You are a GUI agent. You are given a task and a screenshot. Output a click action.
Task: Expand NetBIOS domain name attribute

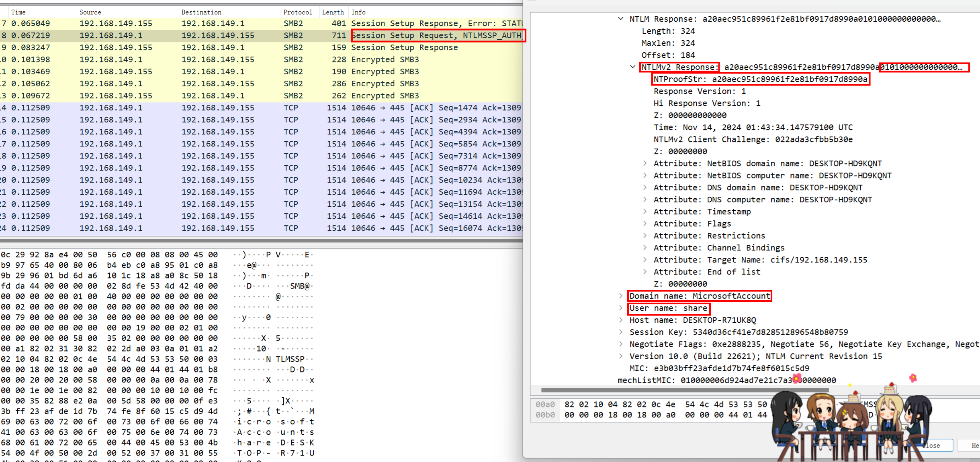(x=645, y=163)
